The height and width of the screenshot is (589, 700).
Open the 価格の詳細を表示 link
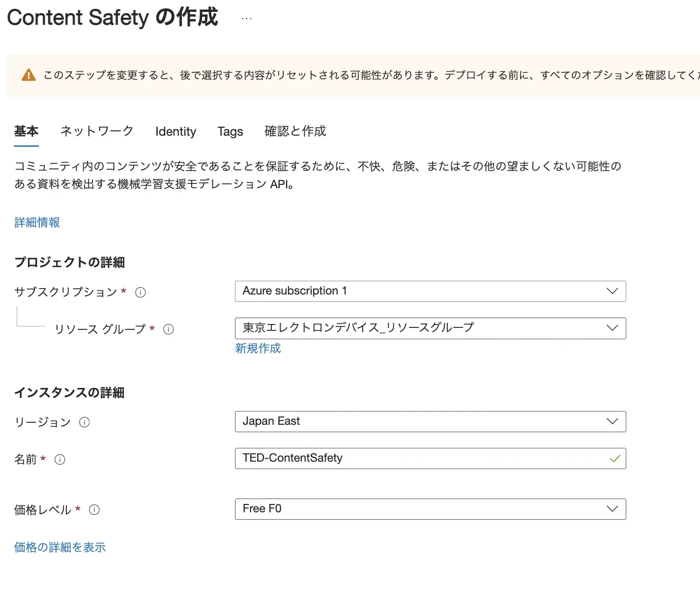point(60,547)
